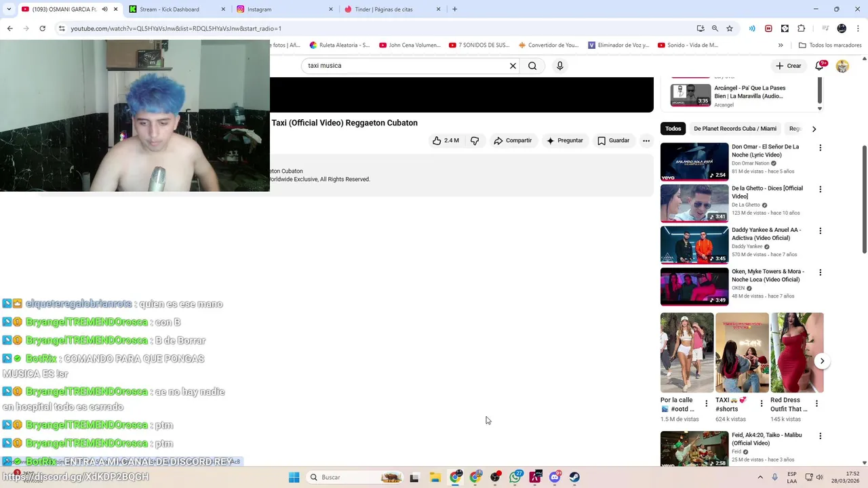Open John Cena Volumen bookmark

410,45
